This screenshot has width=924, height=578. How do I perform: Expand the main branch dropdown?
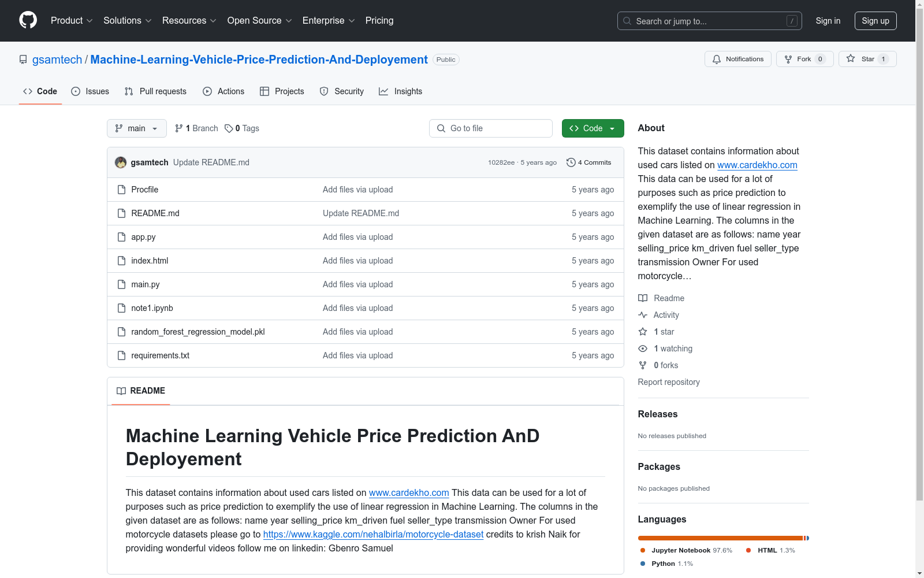coord(137,128)
